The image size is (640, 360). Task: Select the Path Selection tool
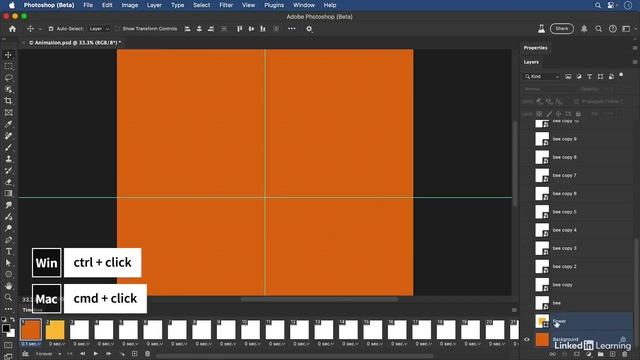tap(9, 263)
